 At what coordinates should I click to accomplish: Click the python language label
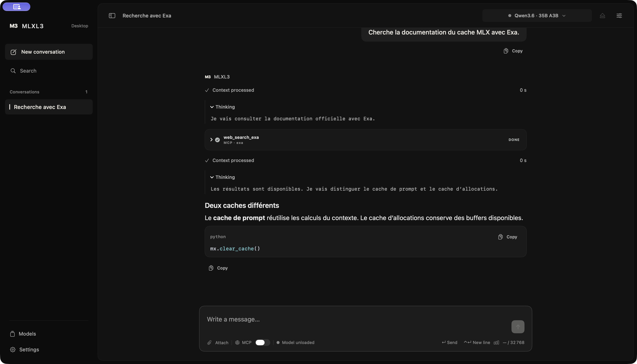(x=218, y=237)
